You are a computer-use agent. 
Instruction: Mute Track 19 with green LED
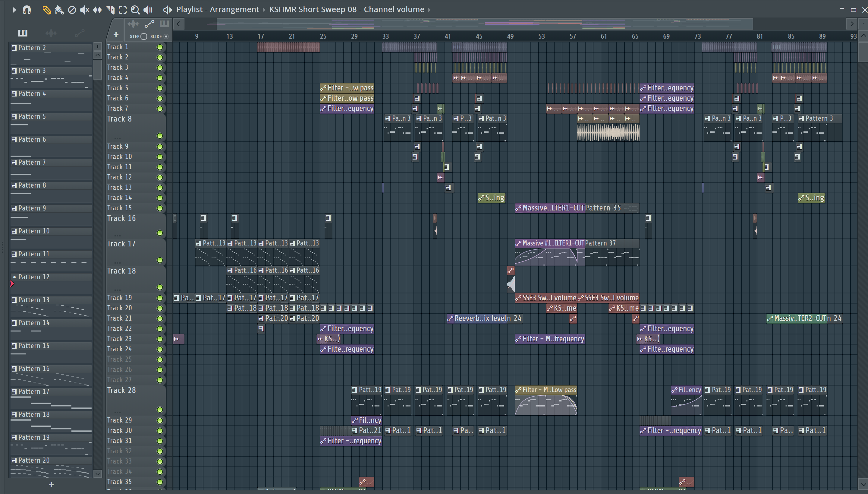(160, 298)
